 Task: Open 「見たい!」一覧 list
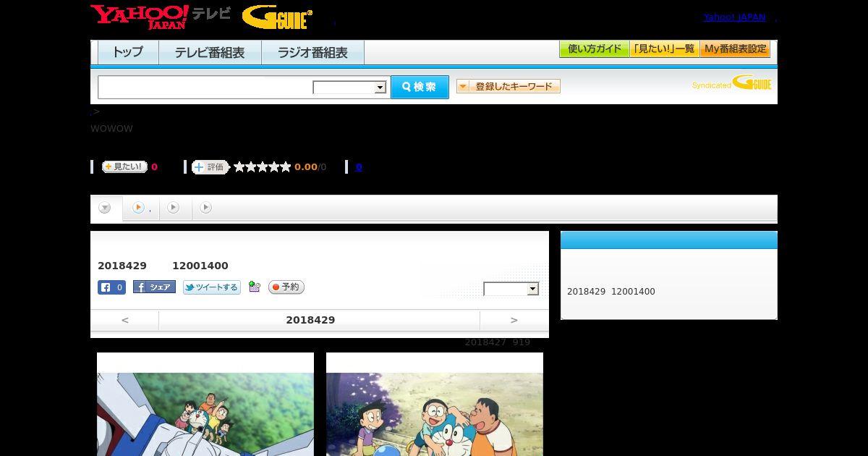pos(665,49)
